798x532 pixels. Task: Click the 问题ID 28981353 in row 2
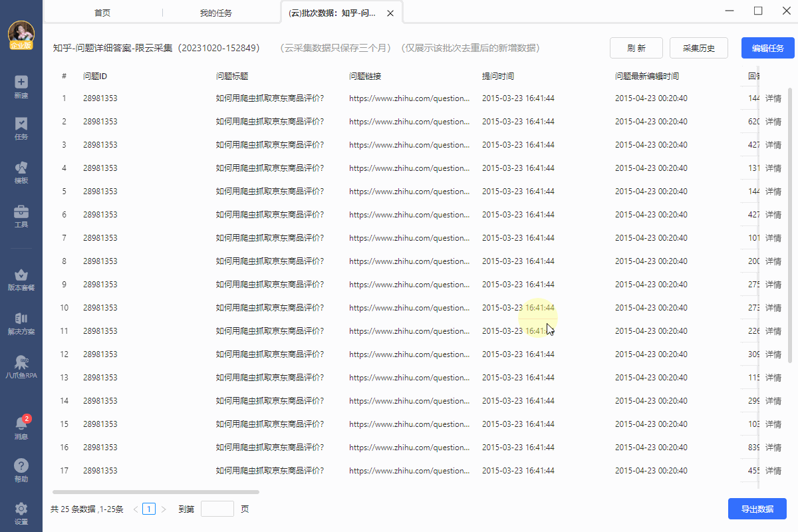pyautogui.click(x=100, y=122)
